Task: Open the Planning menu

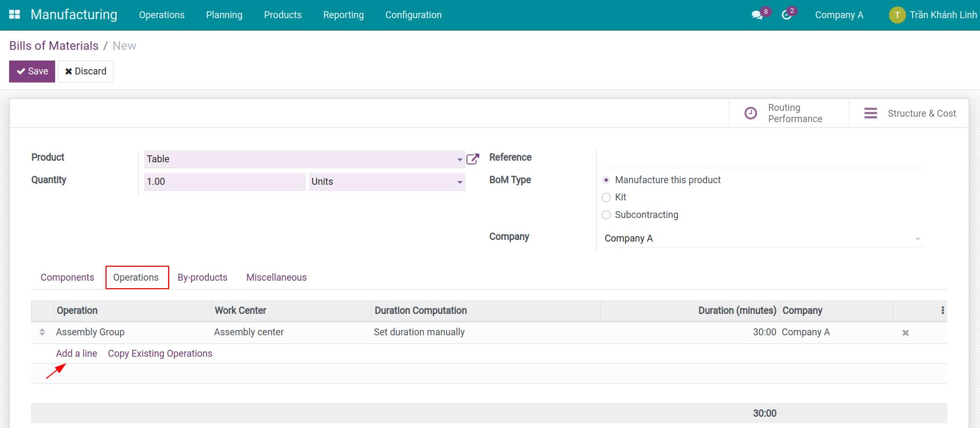Action: pyautogui.click(x=224, y=15)
